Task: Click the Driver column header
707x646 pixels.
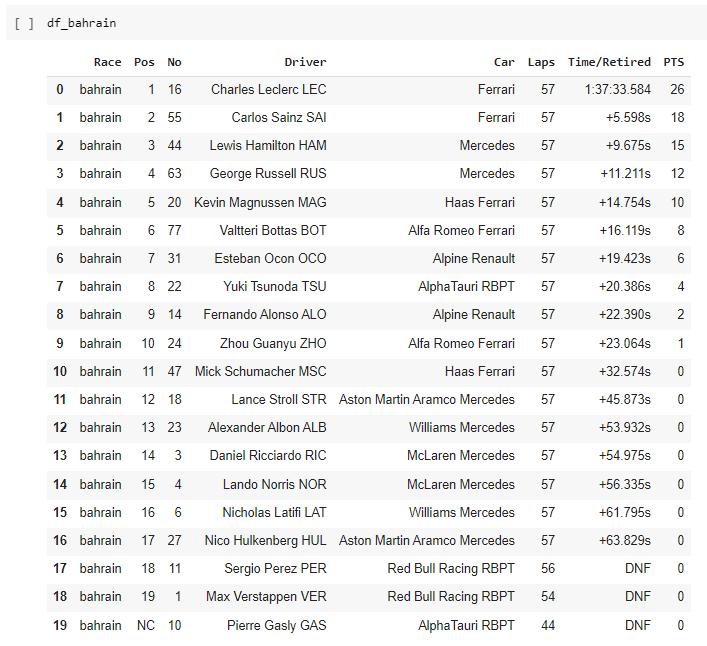Action: pos(305,62)
